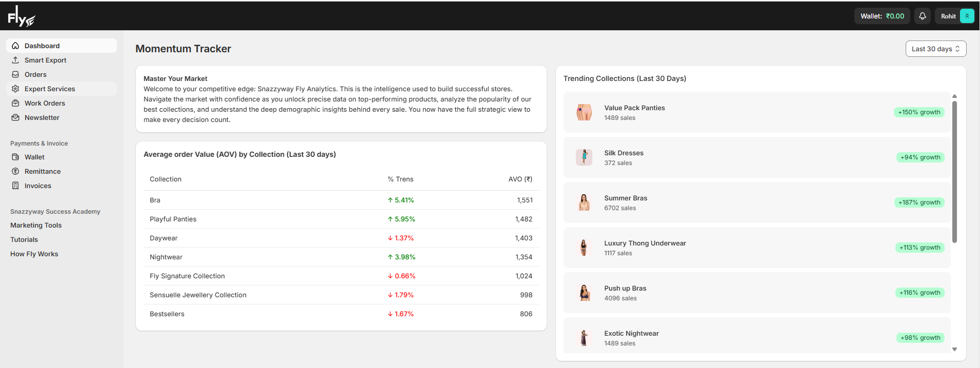Click the Trending Collections scrollbar thumb
This screenshot has height=368, width=980.
954,172
